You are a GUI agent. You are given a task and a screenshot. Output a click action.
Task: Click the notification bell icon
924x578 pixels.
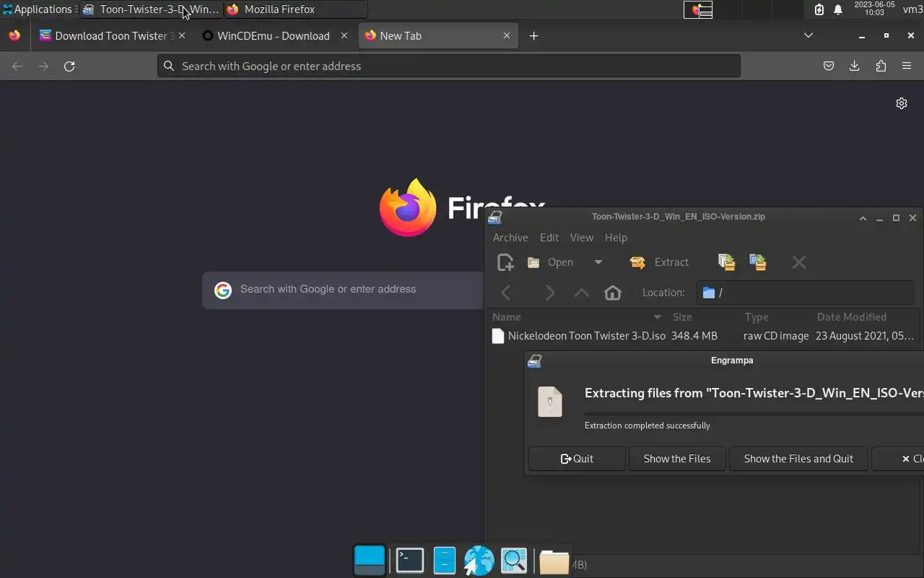pos(838,9)
